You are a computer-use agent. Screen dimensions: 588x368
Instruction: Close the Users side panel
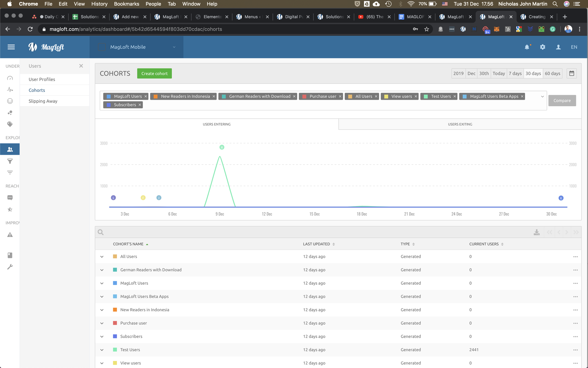81,66
